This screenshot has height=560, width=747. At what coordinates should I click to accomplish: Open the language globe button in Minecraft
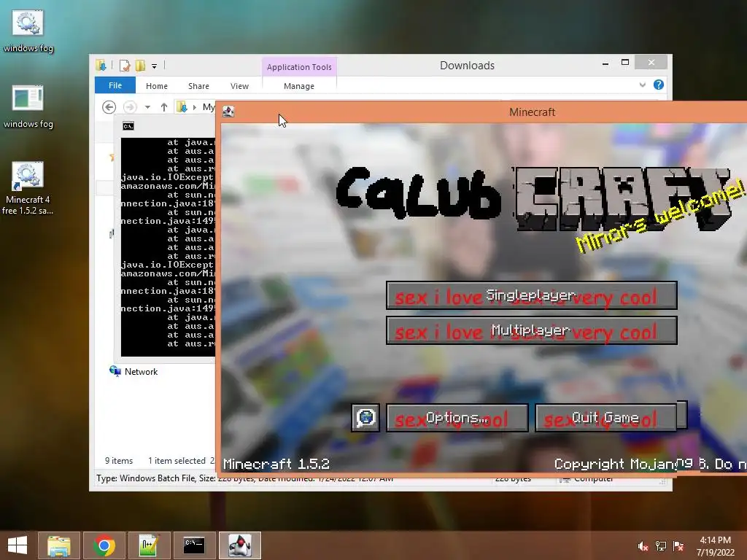(x=365, y=418)
